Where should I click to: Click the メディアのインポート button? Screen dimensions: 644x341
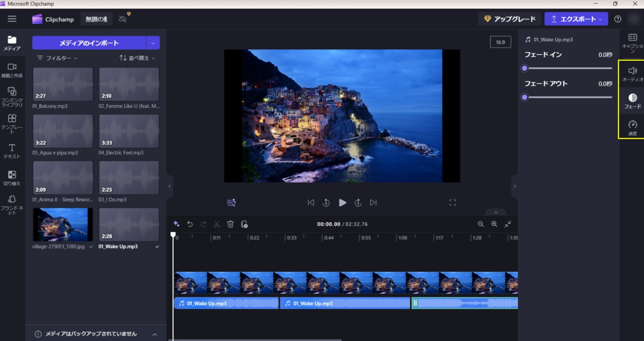[x=89, y=43]
